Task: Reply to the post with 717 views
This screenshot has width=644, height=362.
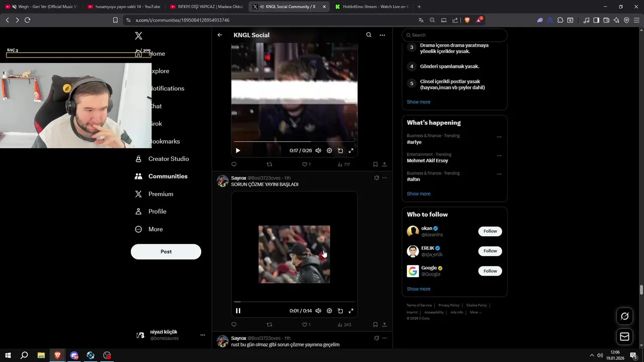Action: pos(234,164)
